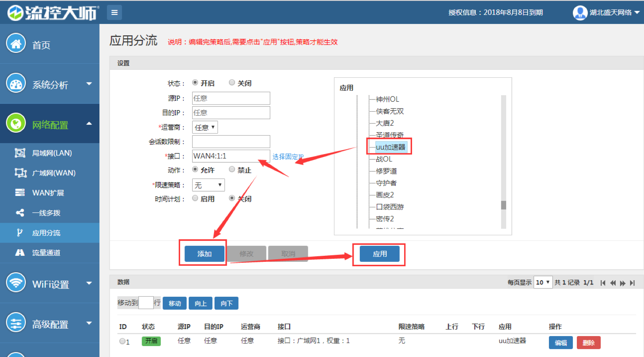Open the 一线多拨 submenu item
This screenshot has width=644, height=357.
pyautogui.click(x=50, y=213)
